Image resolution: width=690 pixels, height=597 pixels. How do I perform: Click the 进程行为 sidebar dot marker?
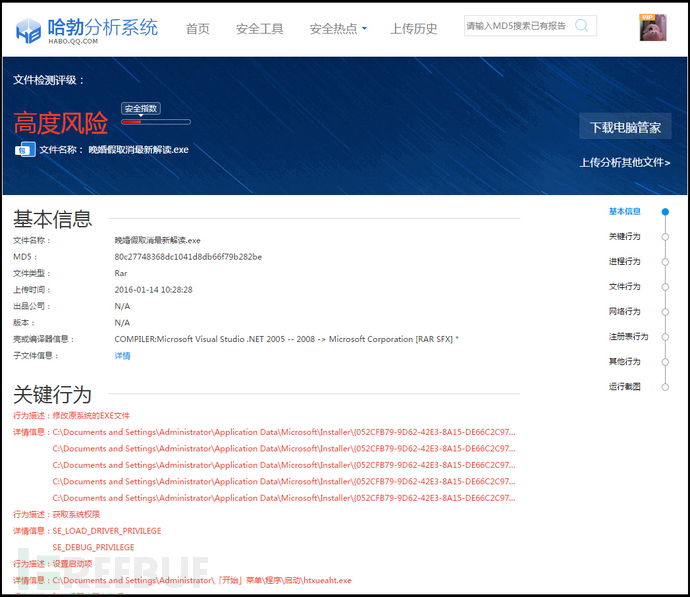coord(665,262)
